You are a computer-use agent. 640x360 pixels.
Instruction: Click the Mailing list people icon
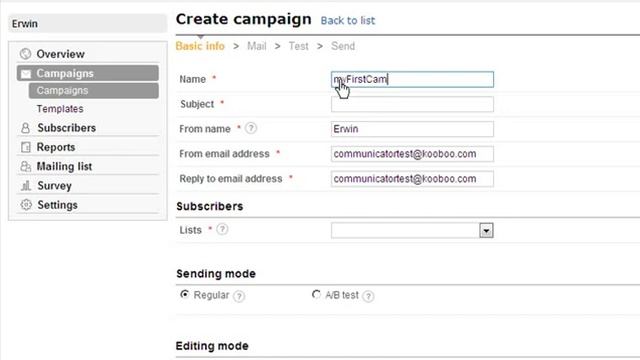click(x=25, y=166)
